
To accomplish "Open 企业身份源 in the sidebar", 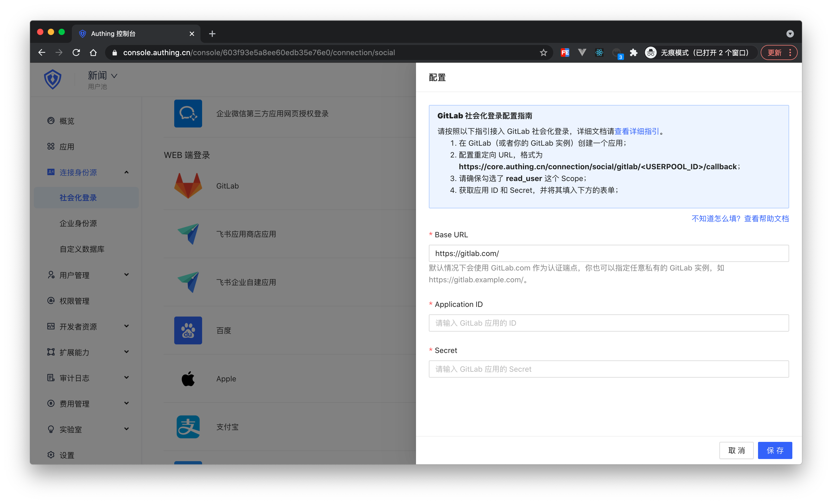I will tap(78, 223).
